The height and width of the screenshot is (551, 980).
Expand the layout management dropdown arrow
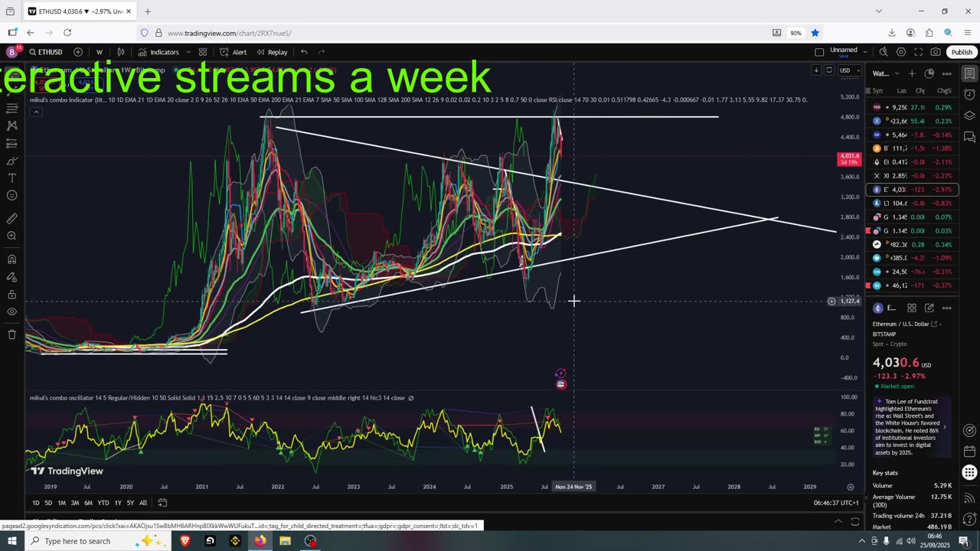[x=865, y=52]
